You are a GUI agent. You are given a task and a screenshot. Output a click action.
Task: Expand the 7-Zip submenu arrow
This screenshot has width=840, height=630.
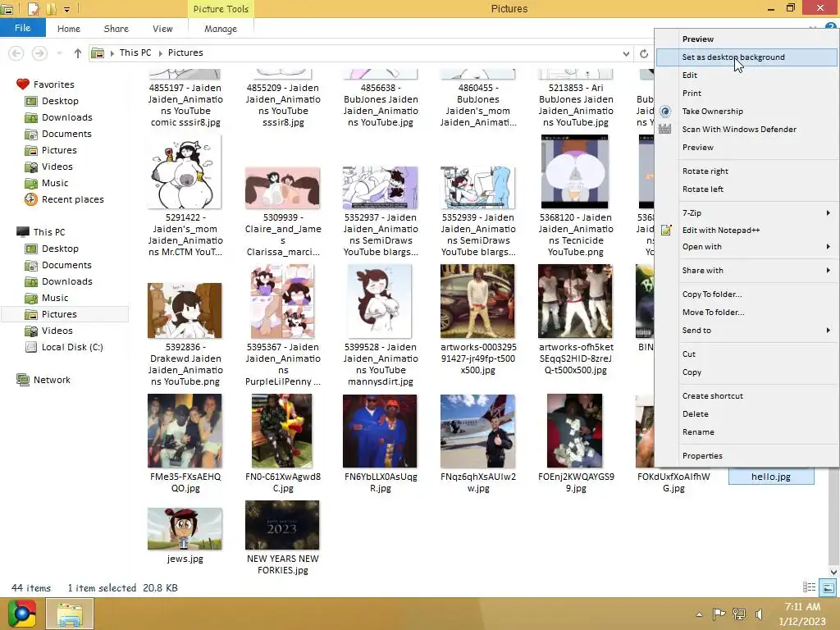829,212
